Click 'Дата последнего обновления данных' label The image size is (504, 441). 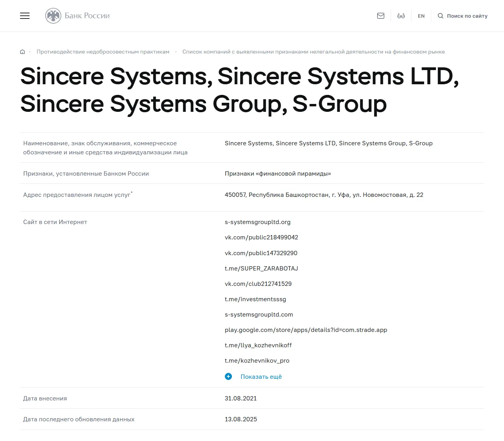tap(79, 419)
